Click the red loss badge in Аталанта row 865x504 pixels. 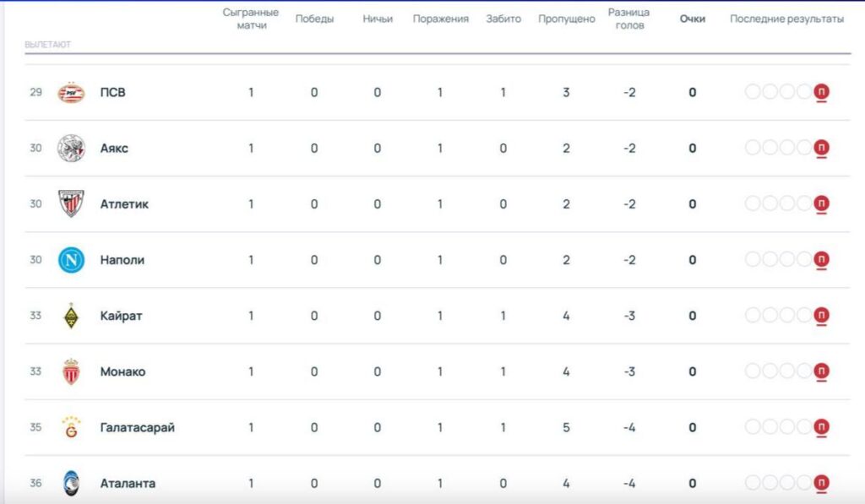[821, 483]
